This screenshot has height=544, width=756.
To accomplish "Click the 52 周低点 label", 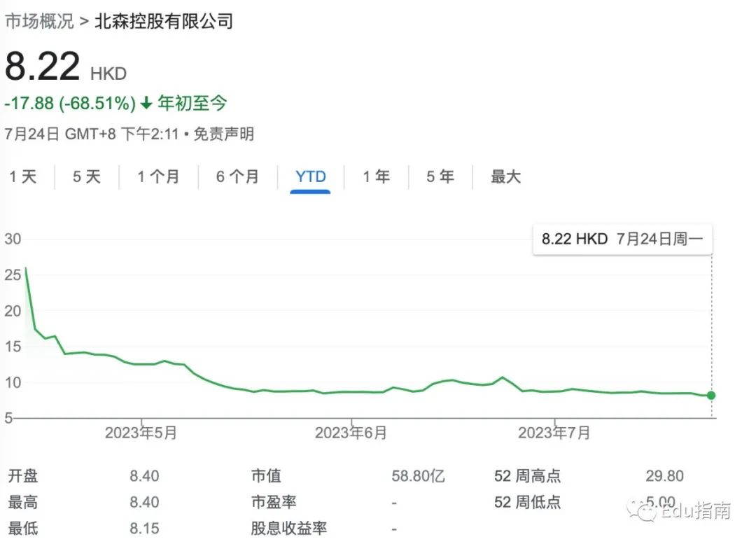I will point(528,502).
